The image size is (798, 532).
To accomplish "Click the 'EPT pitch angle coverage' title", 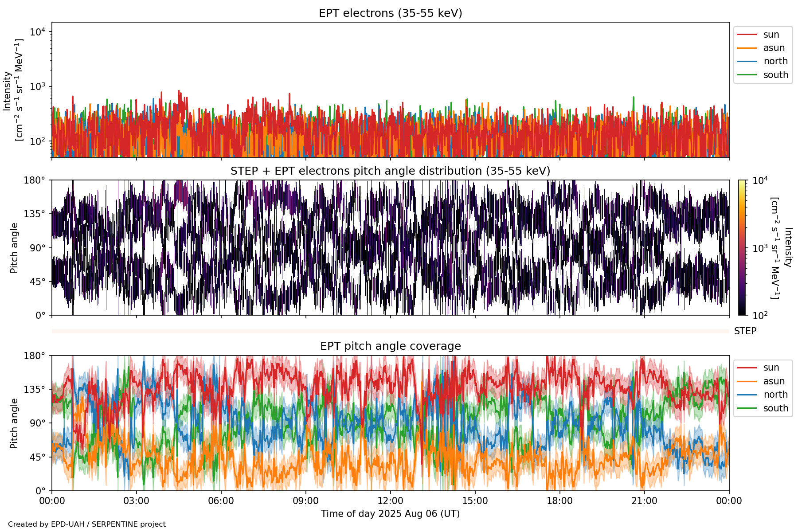I will pyautogui.click(x=390, y=346).
